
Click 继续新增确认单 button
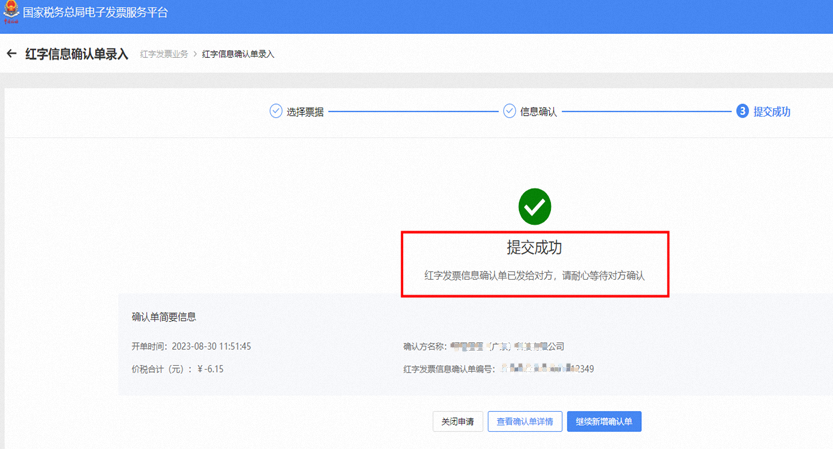(604, 421)
